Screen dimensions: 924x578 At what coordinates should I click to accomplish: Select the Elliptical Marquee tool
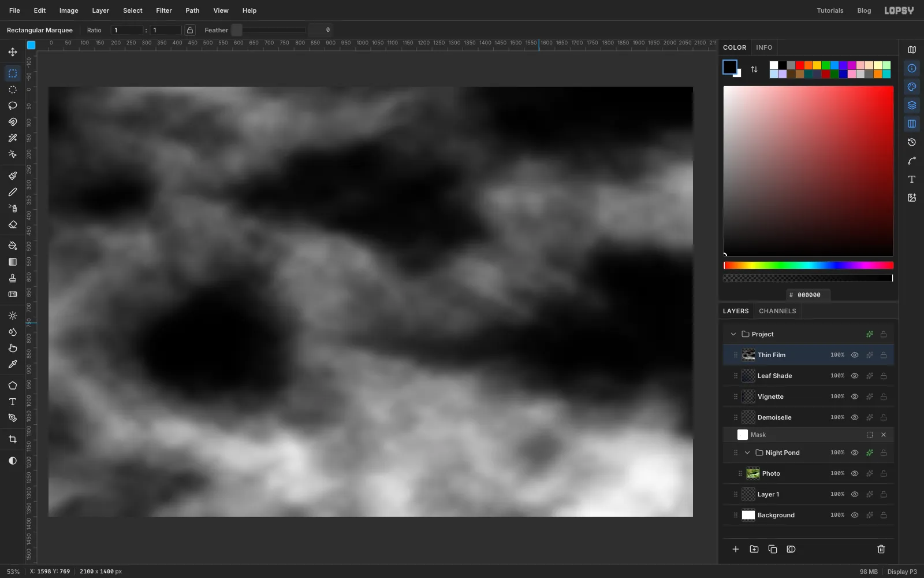pos(13,90)
